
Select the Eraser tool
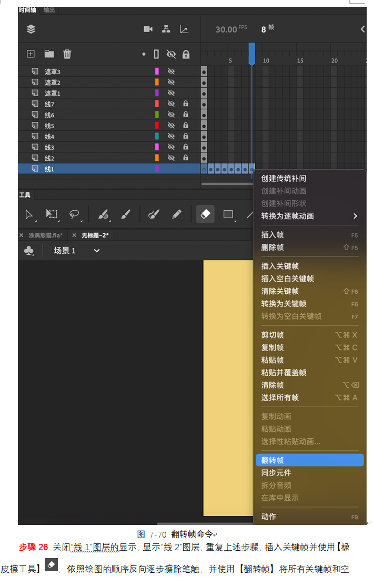click(206, 214)
